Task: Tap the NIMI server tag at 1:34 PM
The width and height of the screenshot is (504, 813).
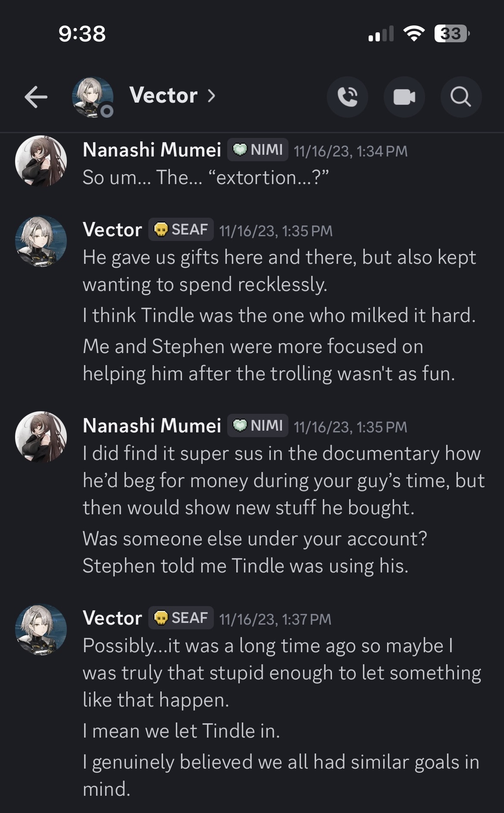Action: click(x=258, y=150)
